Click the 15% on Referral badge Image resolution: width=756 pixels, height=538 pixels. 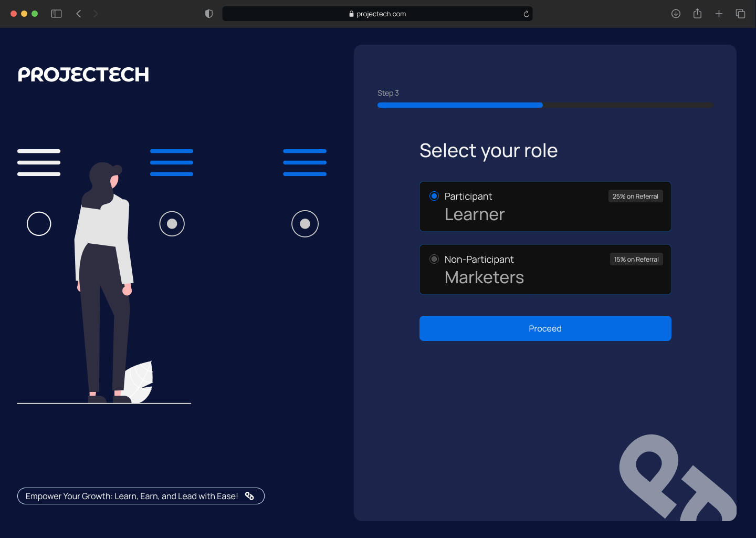pos(636,259)
